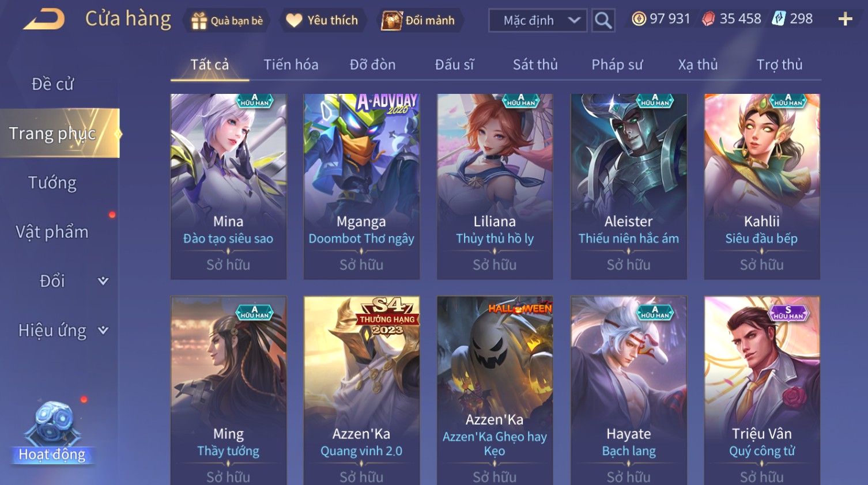Select the Tiến hóa tab

click(290, 65)
